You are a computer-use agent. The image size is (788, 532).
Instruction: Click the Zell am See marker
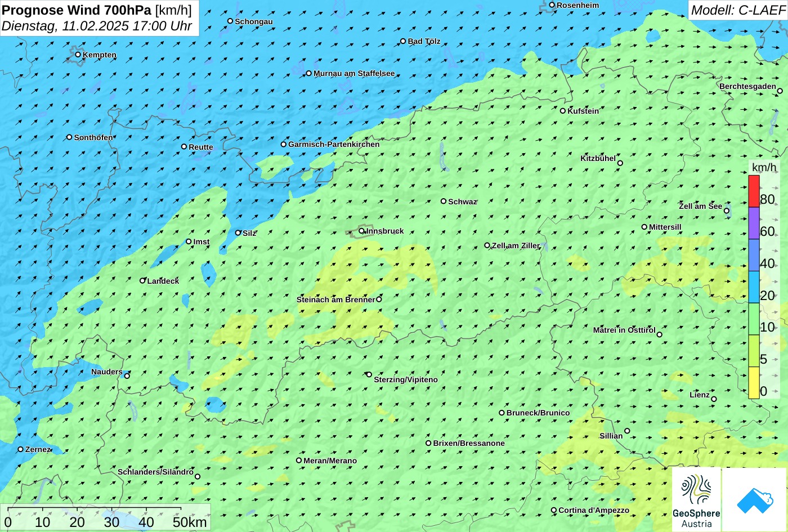(x=727, y=211)
